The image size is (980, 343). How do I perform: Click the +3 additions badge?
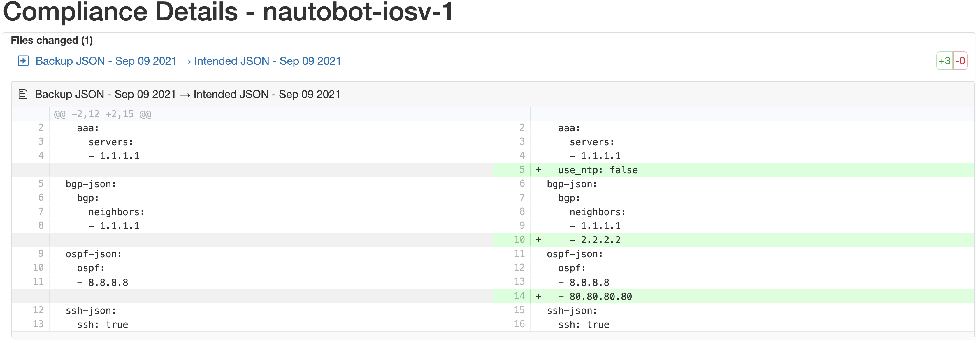(944, 61)
